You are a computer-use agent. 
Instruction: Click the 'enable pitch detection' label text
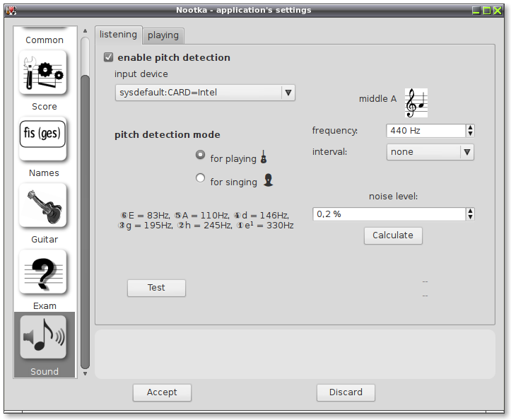174,58
